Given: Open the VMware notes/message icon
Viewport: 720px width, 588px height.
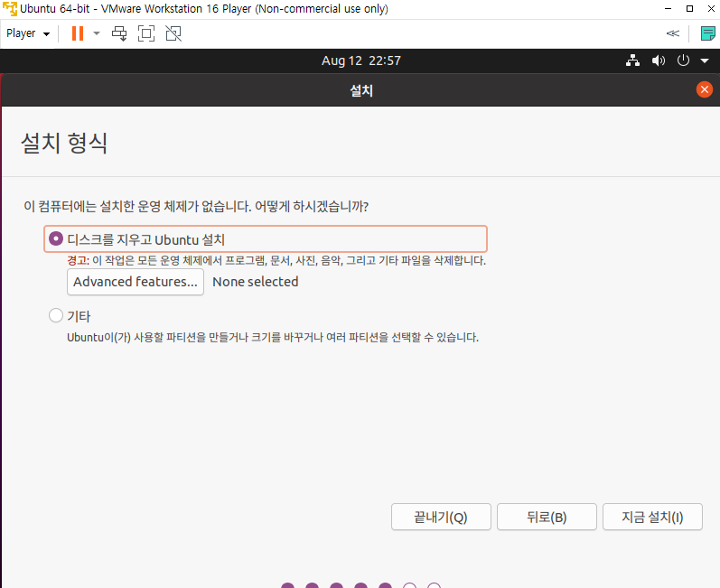Looking at the screenshot, I should [707, 33].
